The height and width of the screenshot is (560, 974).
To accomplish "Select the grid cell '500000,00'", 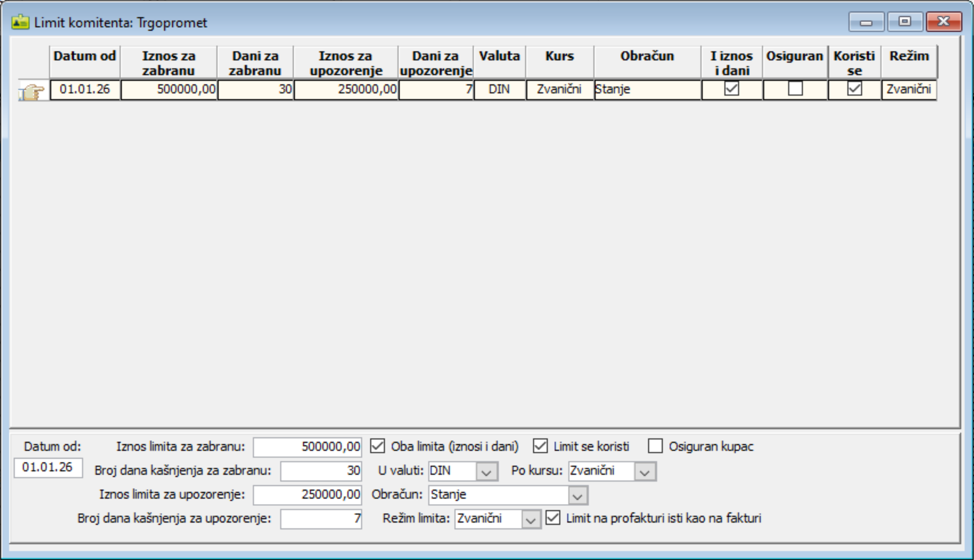I will click(x=169, y=89).
